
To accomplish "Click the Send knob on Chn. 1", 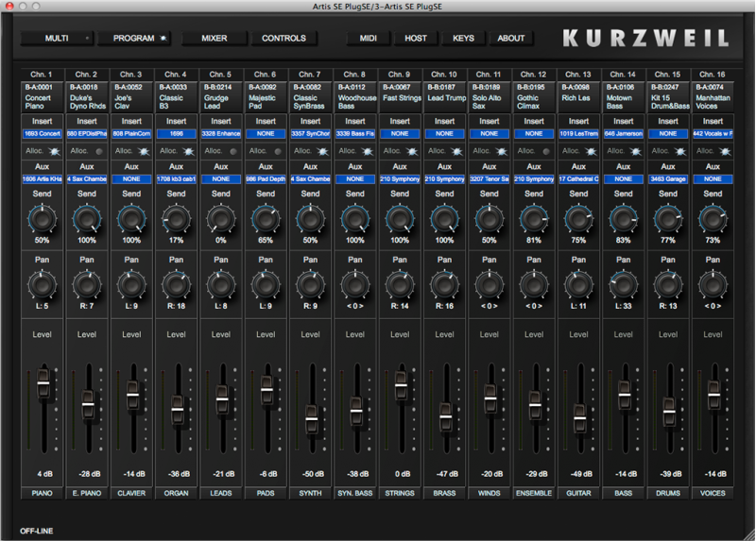I will tap(42, 219).
